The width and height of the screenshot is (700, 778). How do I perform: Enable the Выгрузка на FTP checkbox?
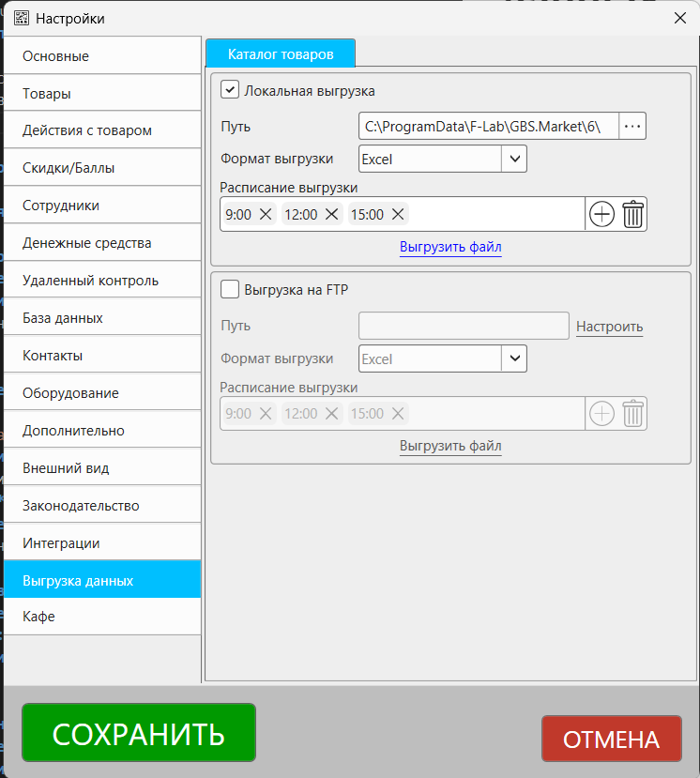pyautogui.click(x=229, y=290)
